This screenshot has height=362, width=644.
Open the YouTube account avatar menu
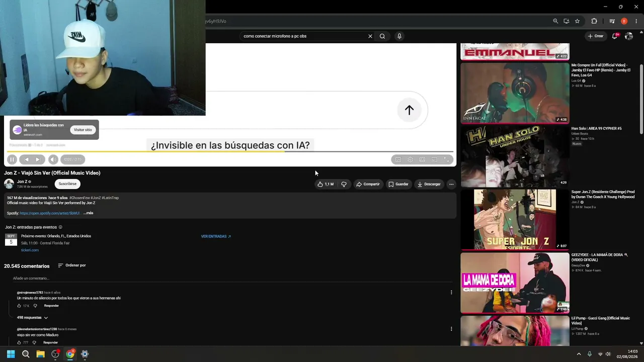point(629,36)
